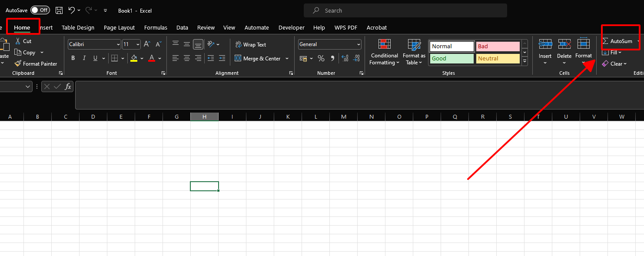Screen dimensions: 644x256
Task: Toggle bold formatting
Action: [x=73, y=58]
